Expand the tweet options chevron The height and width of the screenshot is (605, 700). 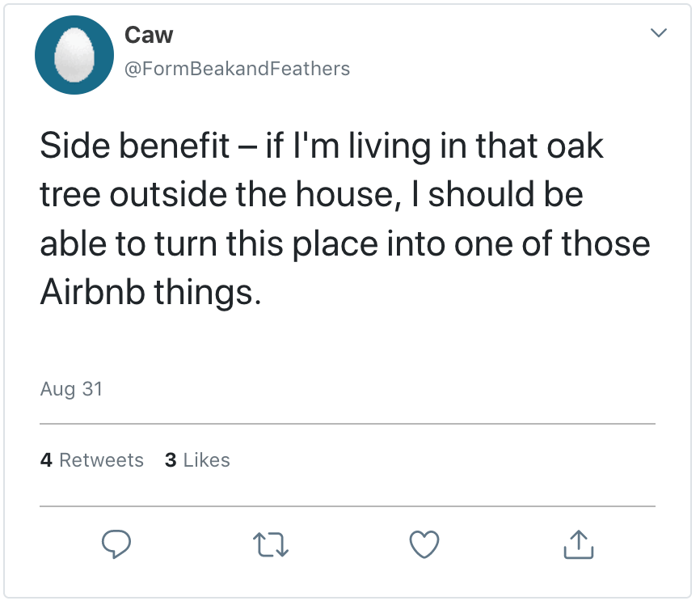(660, 33)
